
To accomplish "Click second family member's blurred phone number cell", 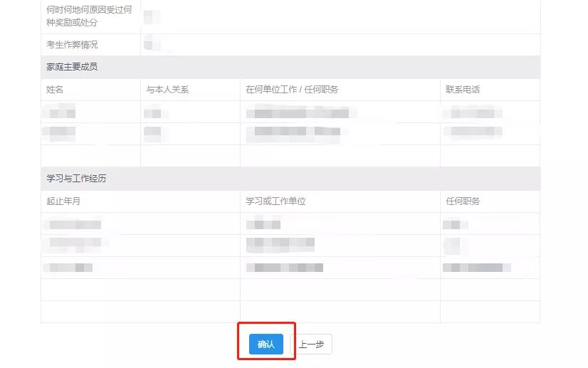I will 473,132.
